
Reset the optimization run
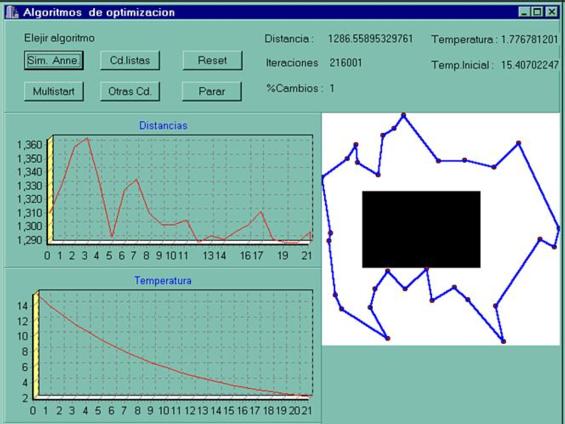coord(212,60)
